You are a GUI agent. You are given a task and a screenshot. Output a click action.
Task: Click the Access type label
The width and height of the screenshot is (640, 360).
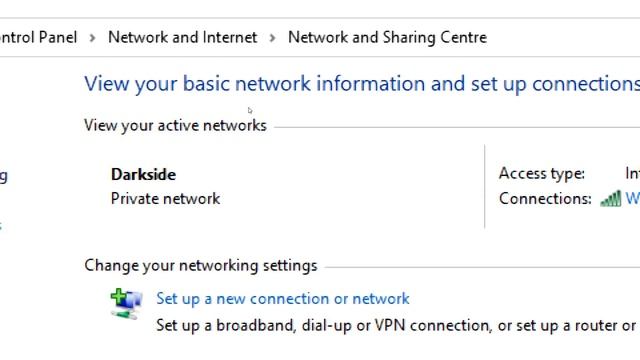coord(542,174)
